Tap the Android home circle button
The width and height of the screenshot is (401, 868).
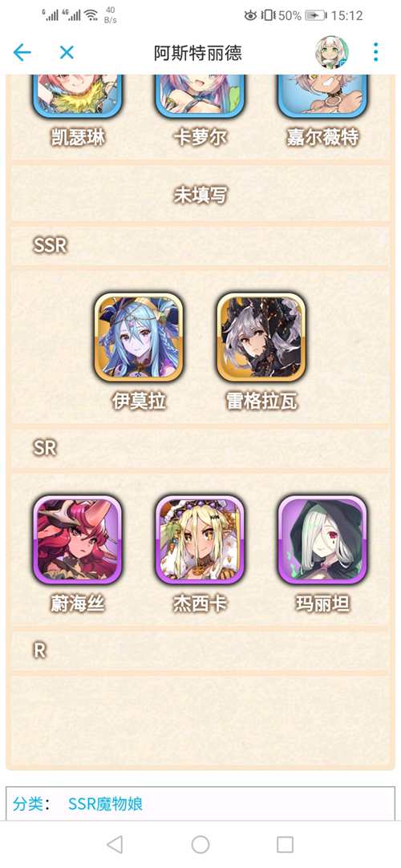[x=200, y=844]
